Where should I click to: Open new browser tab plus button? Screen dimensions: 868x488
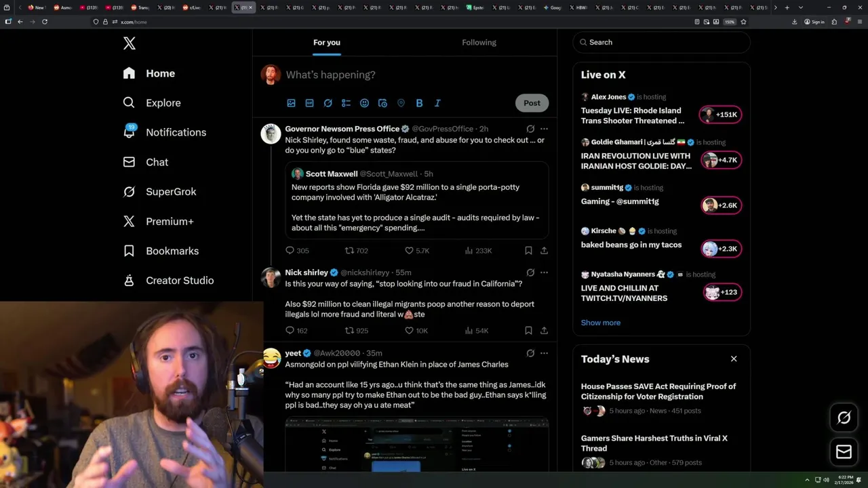[x=787, y=7]
